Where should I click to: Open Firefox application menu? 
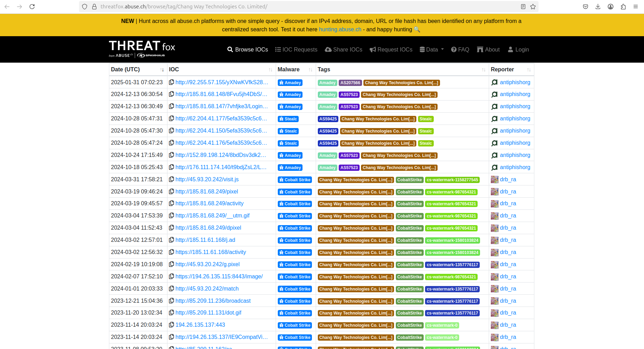click(636, 7)
